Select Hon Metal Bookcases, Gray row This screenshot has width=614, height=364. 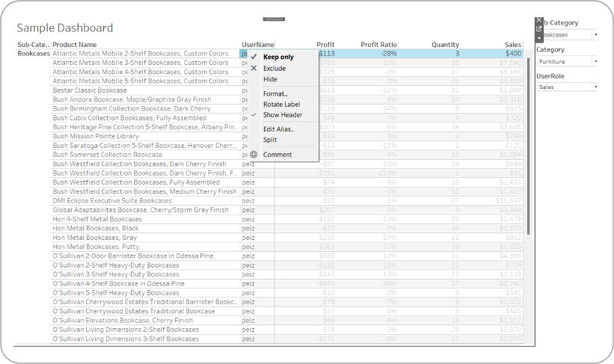coord(94,238)
